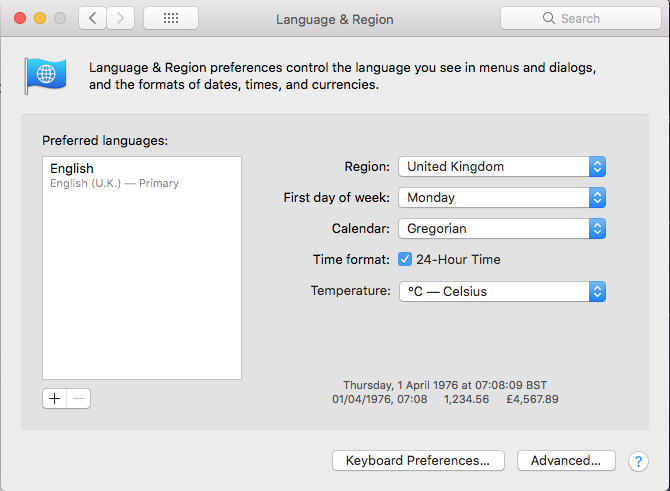This screenshot has height=491, width=670.
Task: Click the Language & Region flag icon
Action: pyautogui.click(x=46, y=74)
